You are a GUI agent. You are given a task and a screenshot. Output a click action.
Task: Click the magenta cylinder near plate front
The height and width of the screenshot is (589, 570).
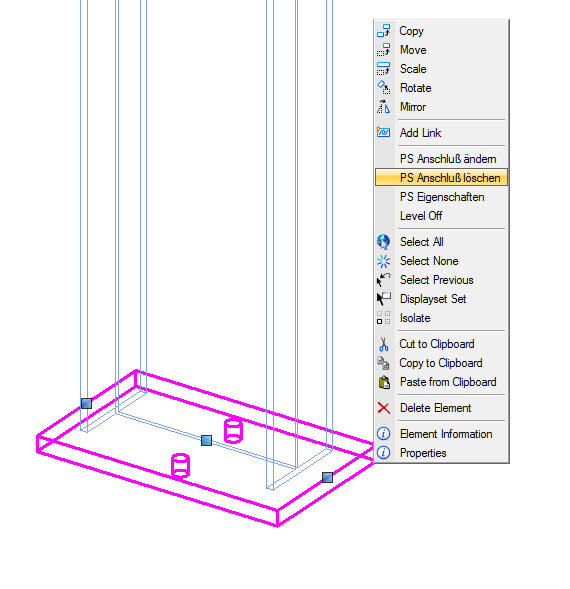(180, 466)
